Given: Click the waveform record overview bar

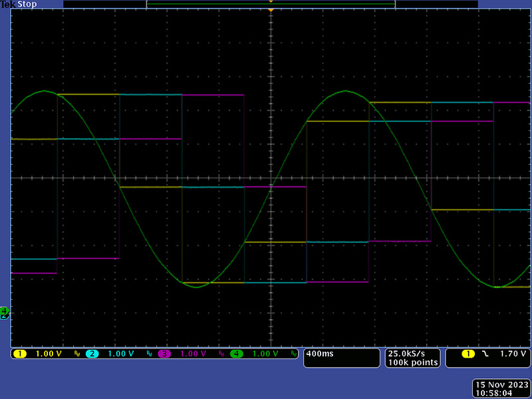Looking at the screenshot, I should click(x=271, y=4).
